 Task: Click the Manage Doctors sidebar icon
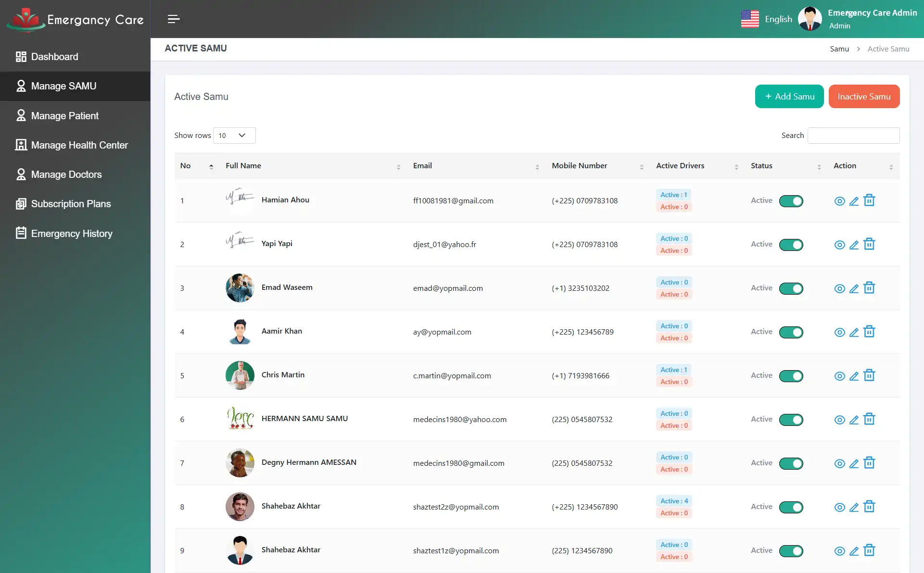tap(21, 174)
